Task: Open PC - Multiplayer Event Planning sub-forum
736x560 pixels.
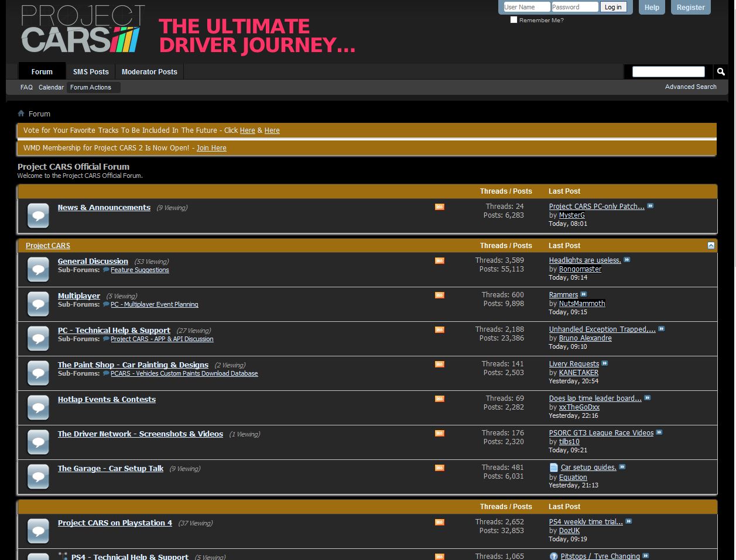Action: click(155, 304)
